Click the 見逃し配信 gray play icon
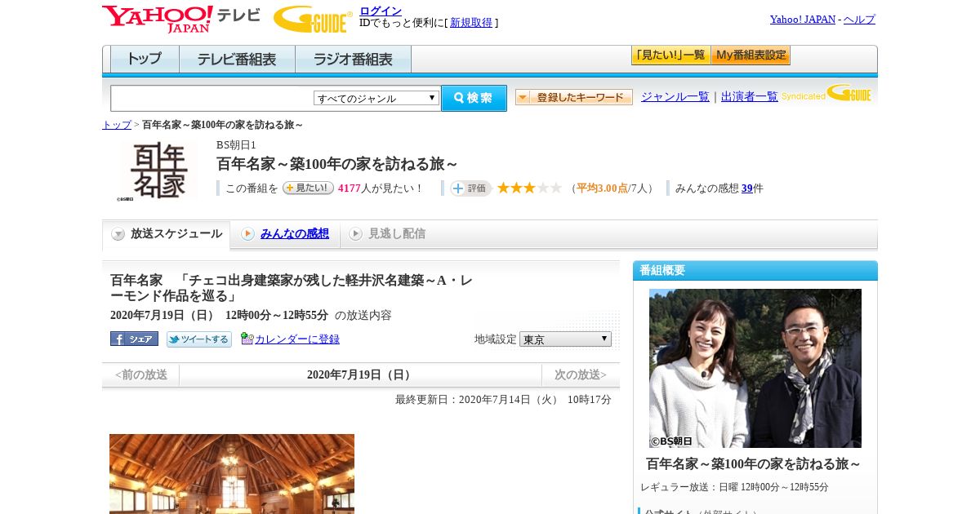980x514 pixels. 355,234
